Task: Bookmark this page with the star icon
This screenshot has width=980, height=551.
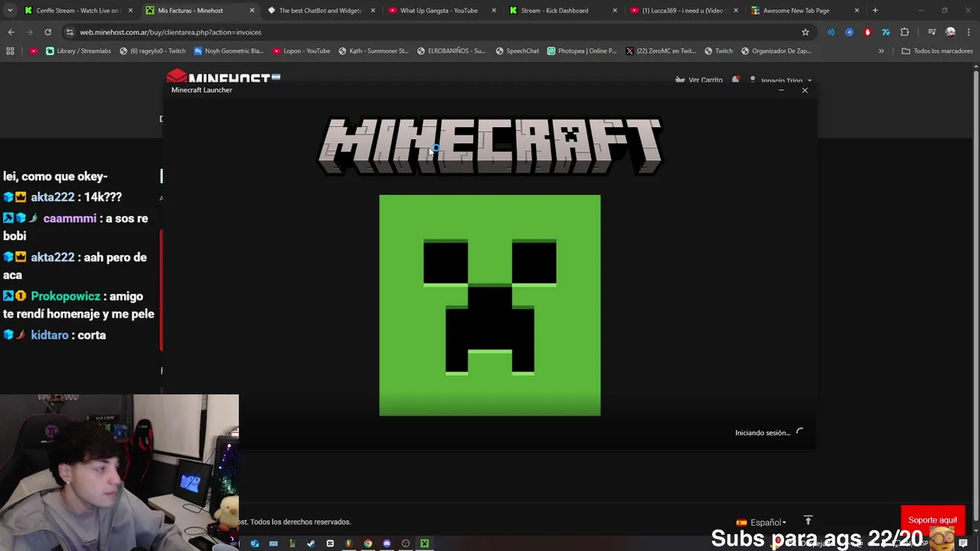Action: (805, 32)
